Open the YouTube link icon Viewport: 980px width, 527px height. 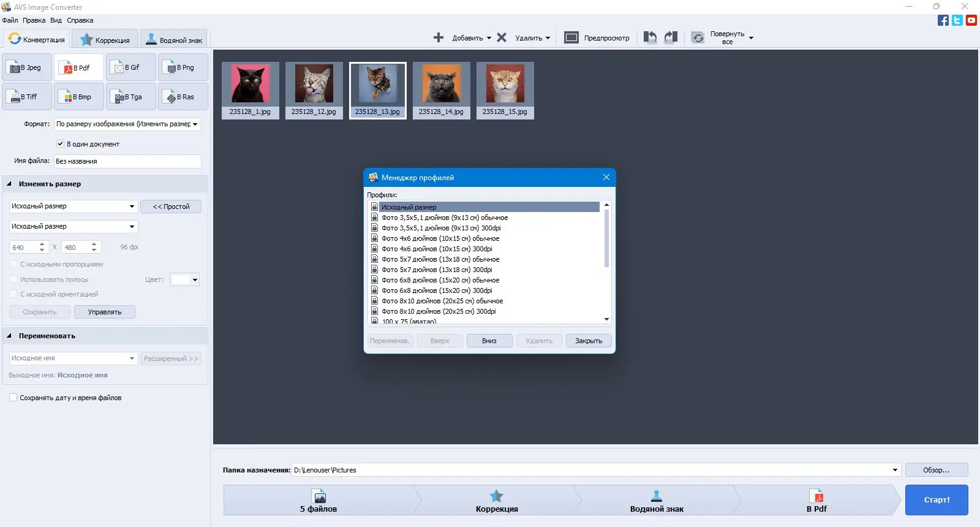click(971, 20)
